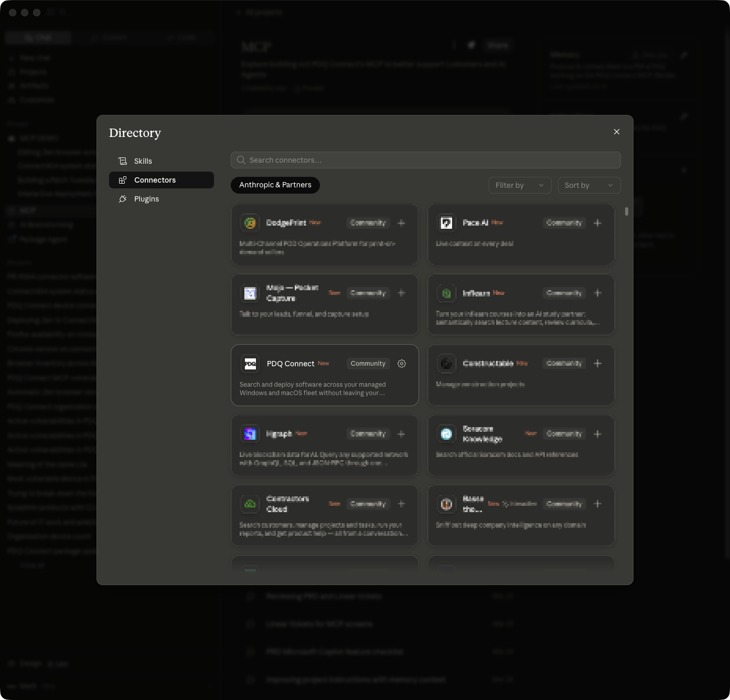The height and width of the screenshot is (700, 730).
Task: Click the connector list scrollbar thumb
Action: [x=626, y=211]
